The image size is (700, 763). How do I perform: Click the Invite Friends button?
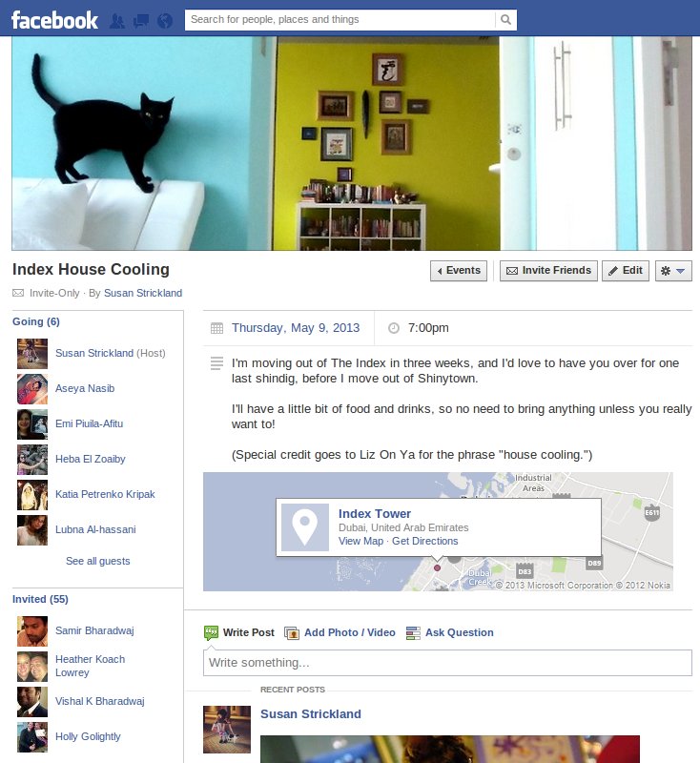point(548,271)
